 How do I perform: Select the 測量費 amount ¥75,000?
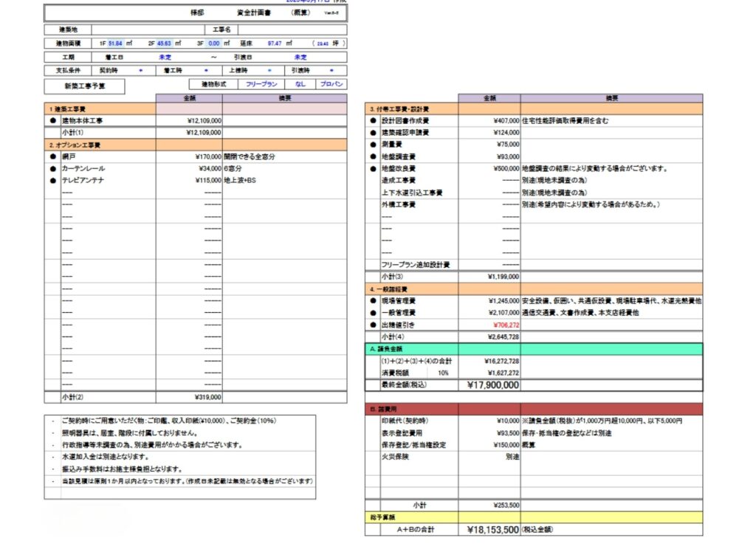pos(508,145)
